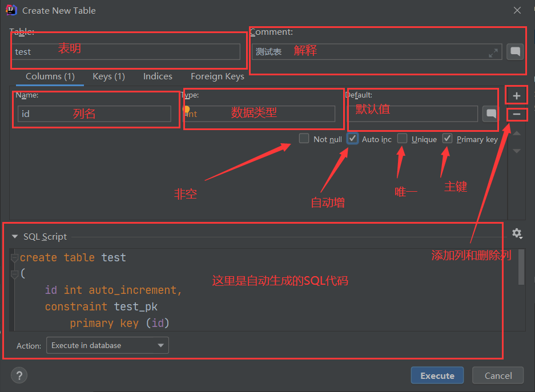Viewport: 535px width, 392px height.
Task: Collapse the create table code fold marker
Action: tap(14, 257)
